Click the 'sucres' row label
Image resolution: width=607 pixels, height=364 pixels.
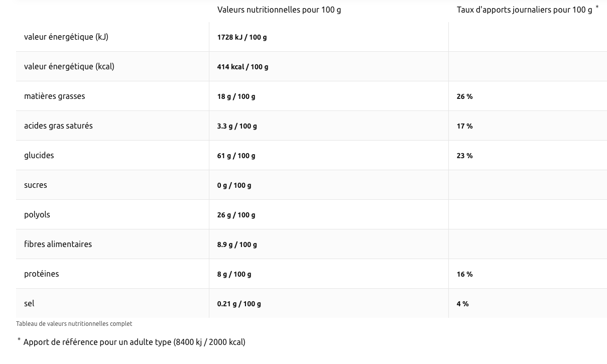point(35,185)
